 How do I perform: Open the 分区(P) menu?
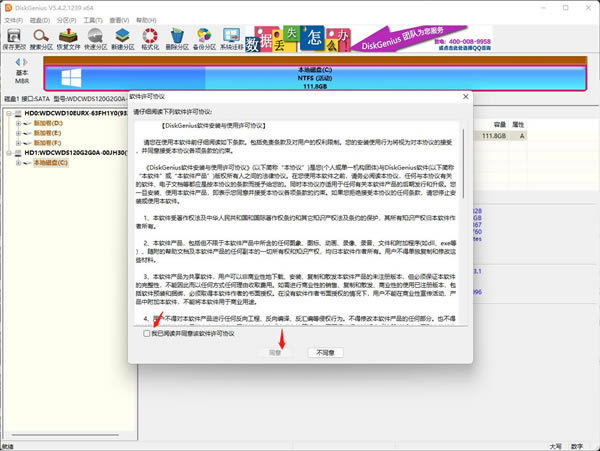(66, 20)
